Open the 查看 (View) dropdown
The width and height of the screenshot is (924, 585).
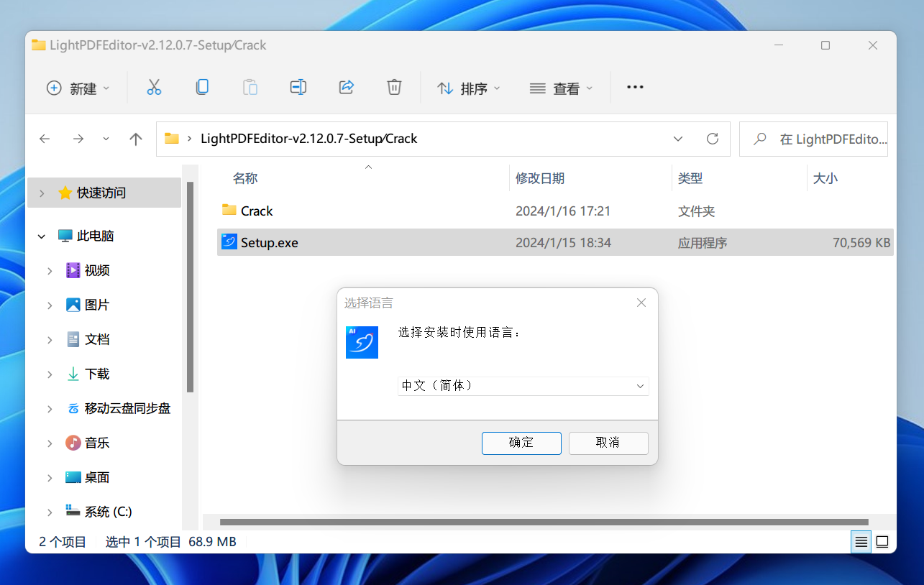[x=561, y=88]
